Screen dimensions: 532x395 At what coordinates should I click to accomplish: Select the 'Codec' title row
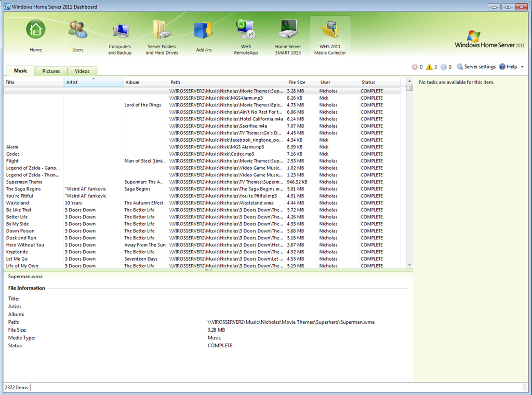click(202, 154)
